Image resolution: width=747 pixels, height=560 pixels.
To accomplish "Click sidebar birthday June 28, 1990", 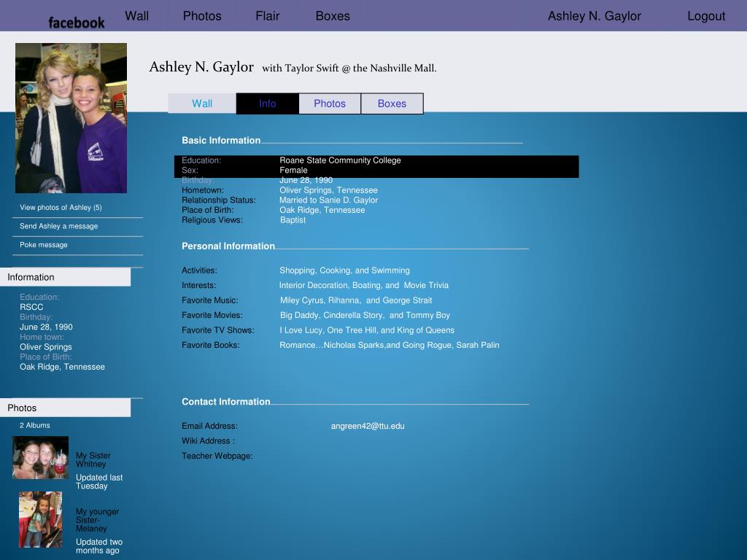I will [46, 327].
